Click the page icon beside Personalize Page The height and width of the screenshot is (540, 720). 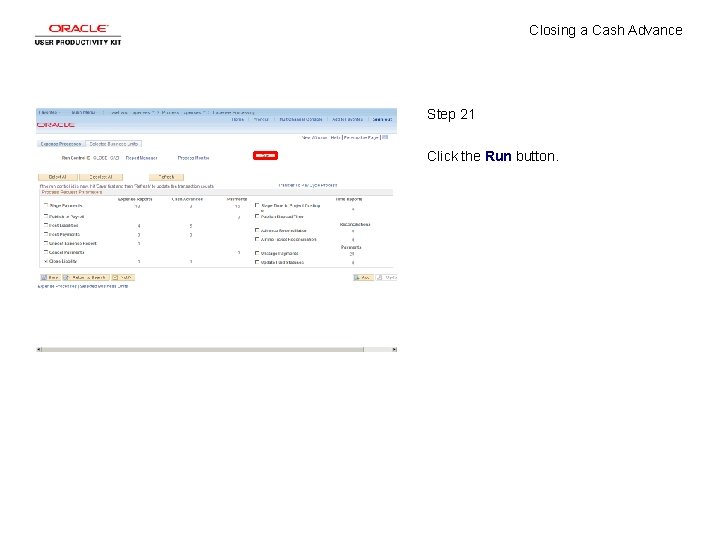(x=385, y=137)
